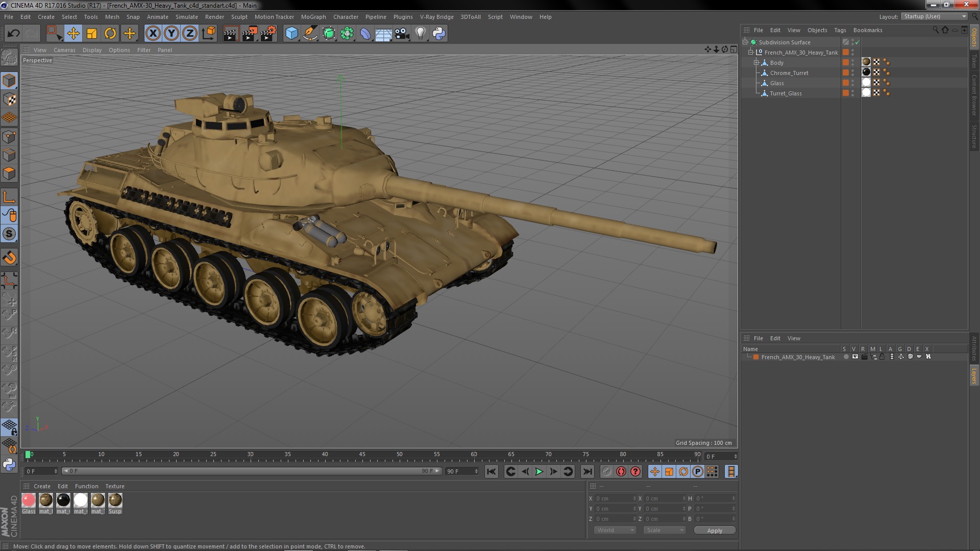This screenshot has width=980, height=551.
Task: Go to end of animation
Action: coord(587,472)
